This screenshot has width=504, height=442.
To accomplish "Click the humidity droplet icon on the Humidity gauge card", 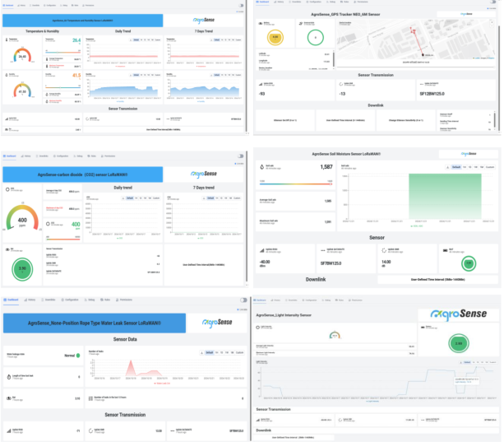I will (x=7, y=75).
